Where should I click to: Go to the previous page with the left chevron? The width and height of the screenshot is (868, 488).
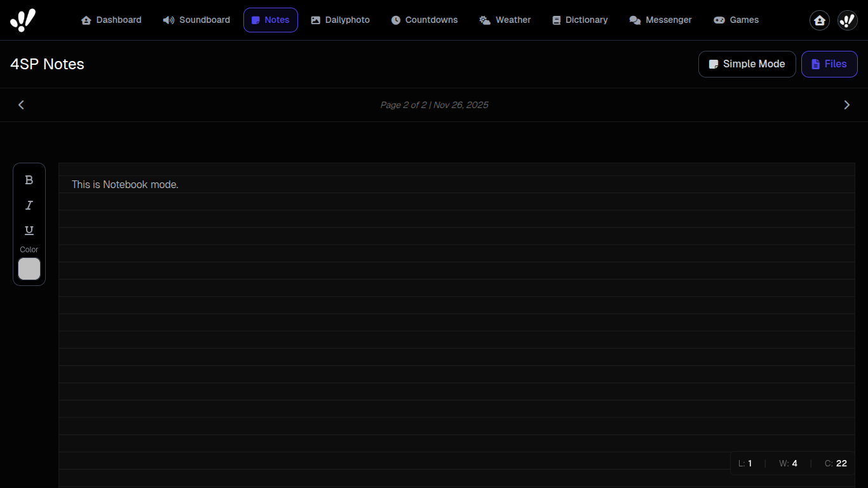click(x=21, y=104)
